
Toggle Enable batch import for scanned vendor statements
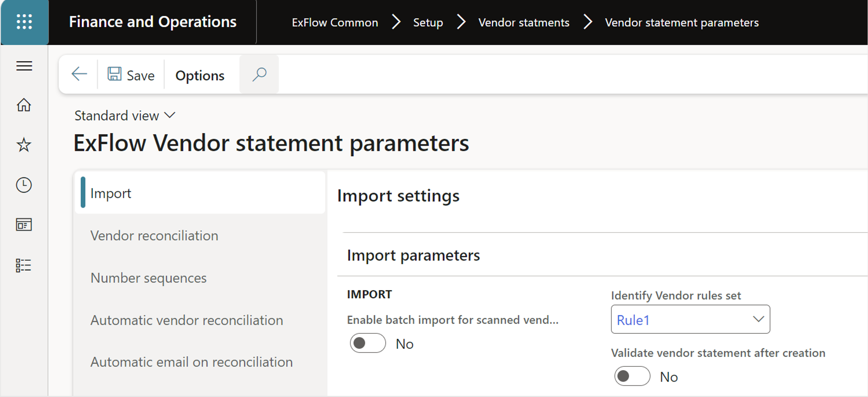tap(367, 343)
